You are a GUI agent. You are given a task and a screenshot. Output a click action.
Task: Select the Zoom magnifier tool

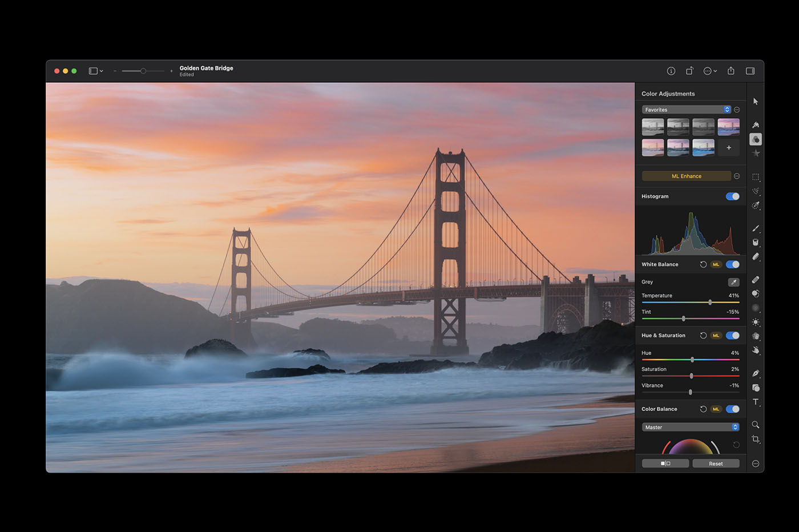point(756,425)
